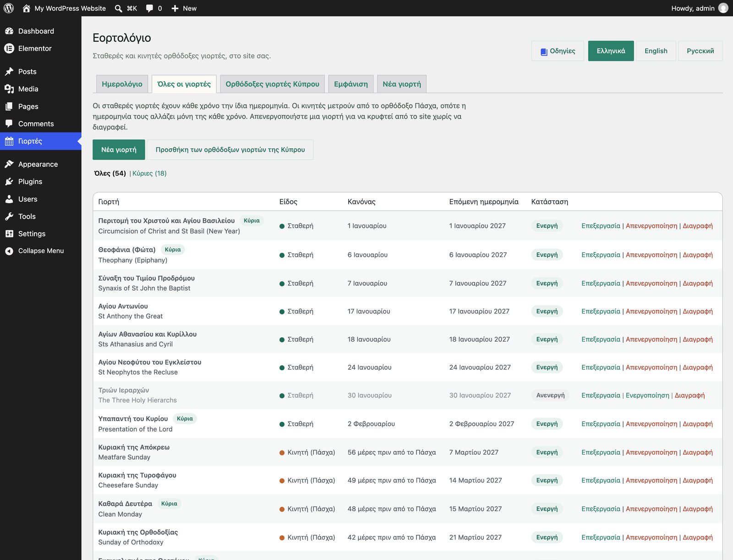Screen dimensions: 733x560
Task: Open the Ορθόδοξες γιορτές Κύπρου tab
Action: (273, 84)
